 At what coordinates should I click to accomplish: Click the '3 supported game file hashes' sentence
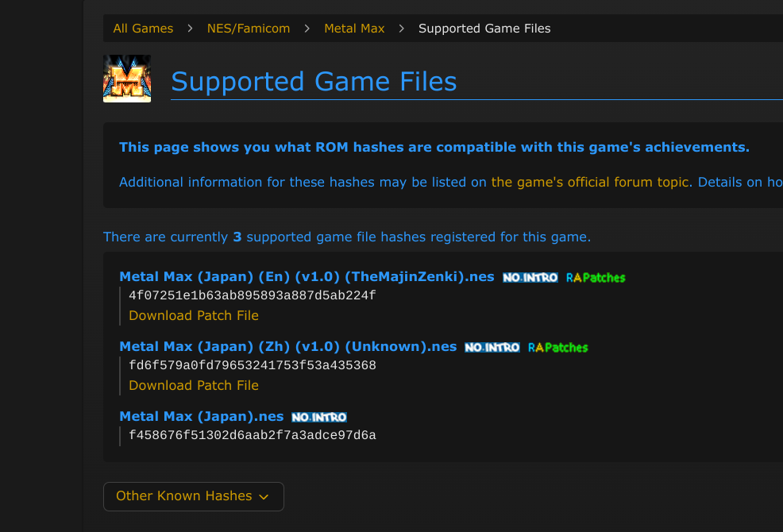(x=346, y=237)
